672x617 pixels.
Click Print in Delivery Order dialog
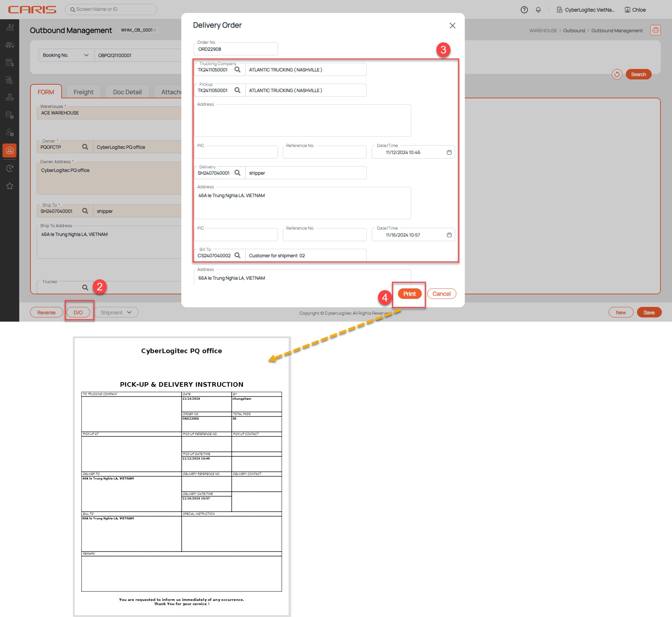409,294
